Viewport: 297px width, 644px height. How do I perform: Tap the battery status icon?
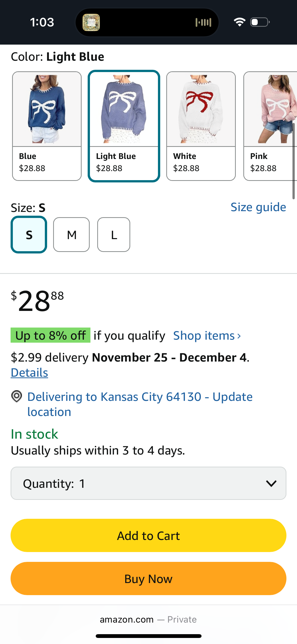[x=260, y=22]
